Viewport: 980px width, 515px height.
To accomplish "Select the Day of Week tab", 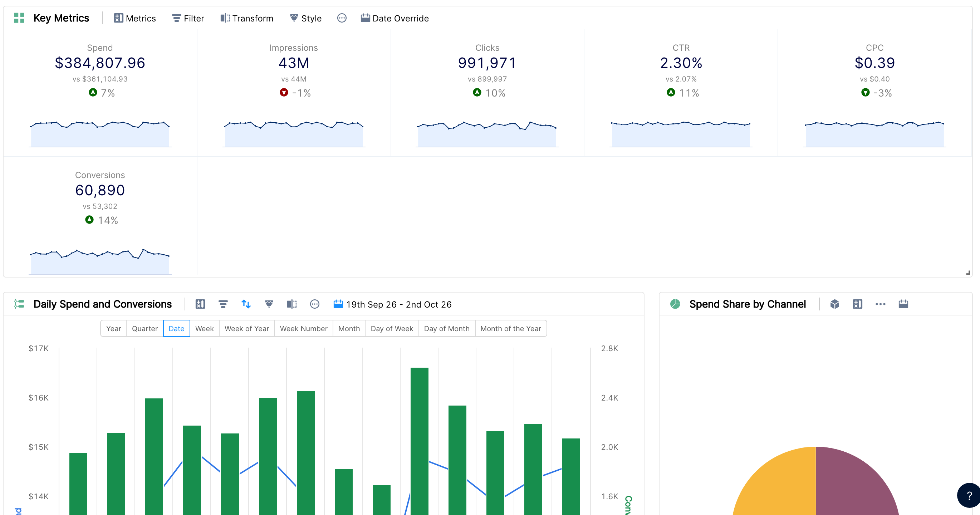I will point(392,328).
